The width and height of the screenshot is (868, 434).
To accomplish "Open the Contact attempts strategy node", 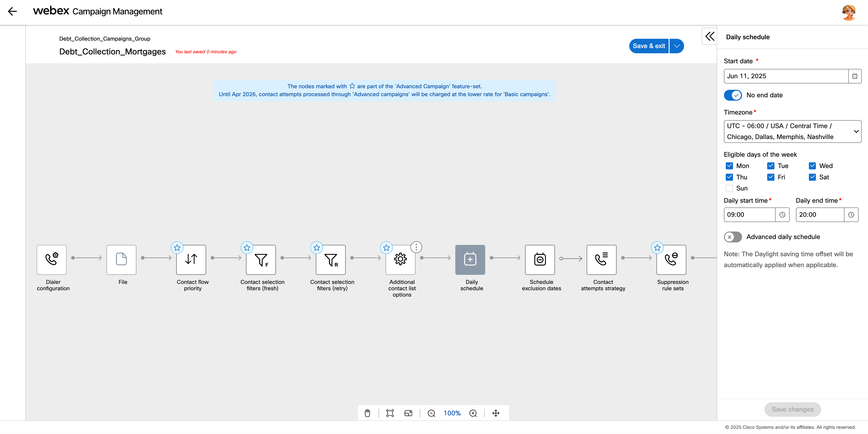I will point(601,259).
